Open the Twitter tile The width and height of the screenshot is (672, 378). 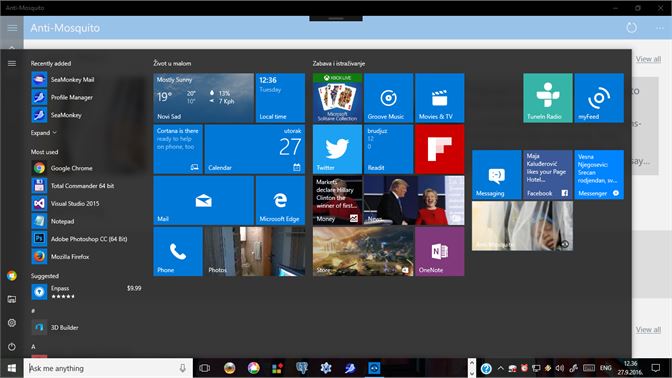337,149
